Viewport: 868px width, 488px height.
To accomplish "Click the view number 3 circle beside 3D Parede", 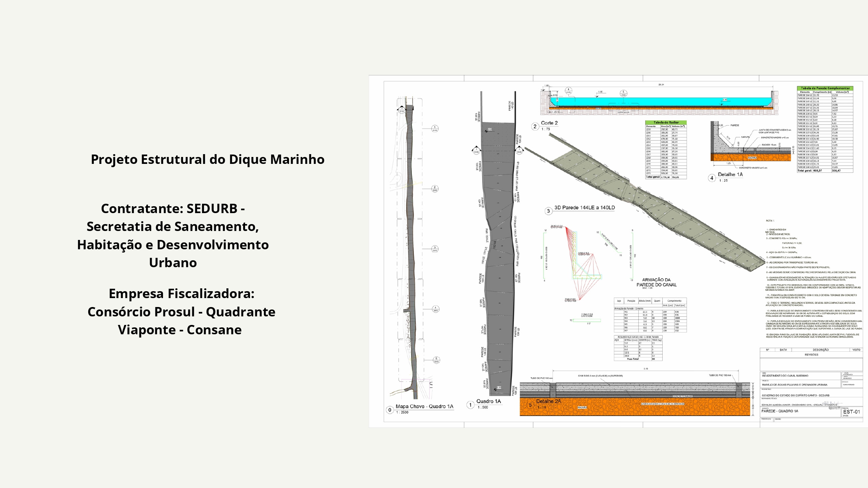I will coord(548,211).
